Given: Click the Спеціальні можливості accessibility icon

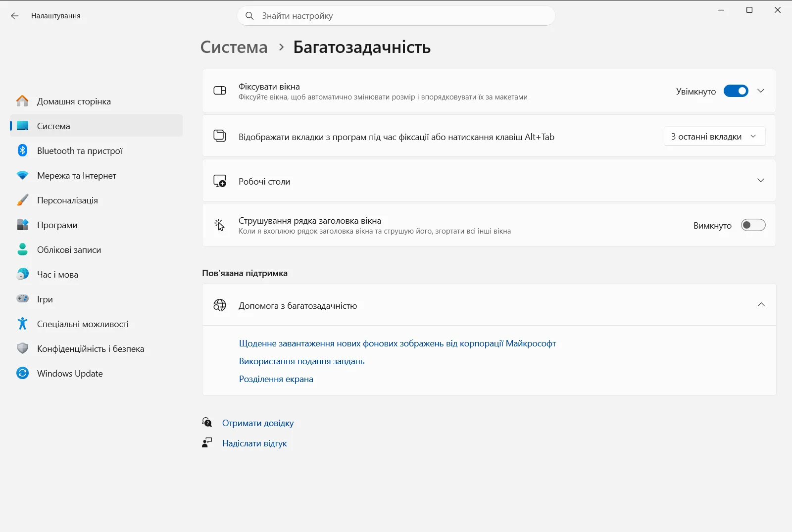Looking at the screenshot, I should point(22,324).
